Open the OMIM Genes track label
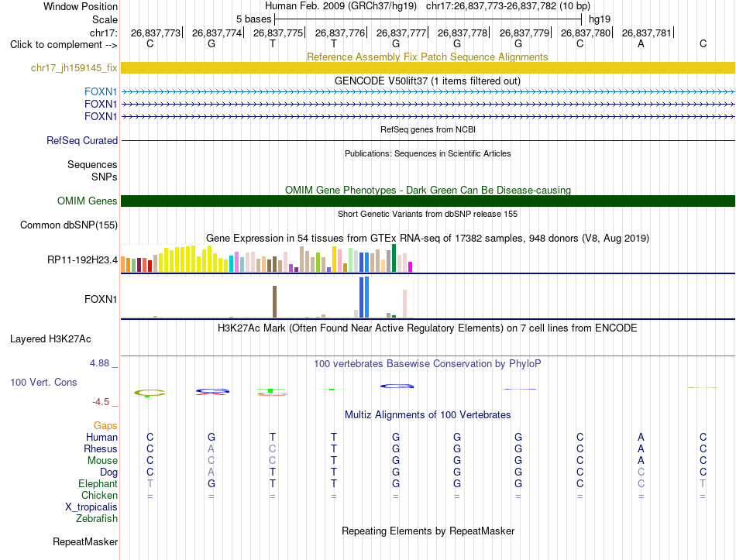This screenshot has height=560, width=736. click(x=87, y=201)
